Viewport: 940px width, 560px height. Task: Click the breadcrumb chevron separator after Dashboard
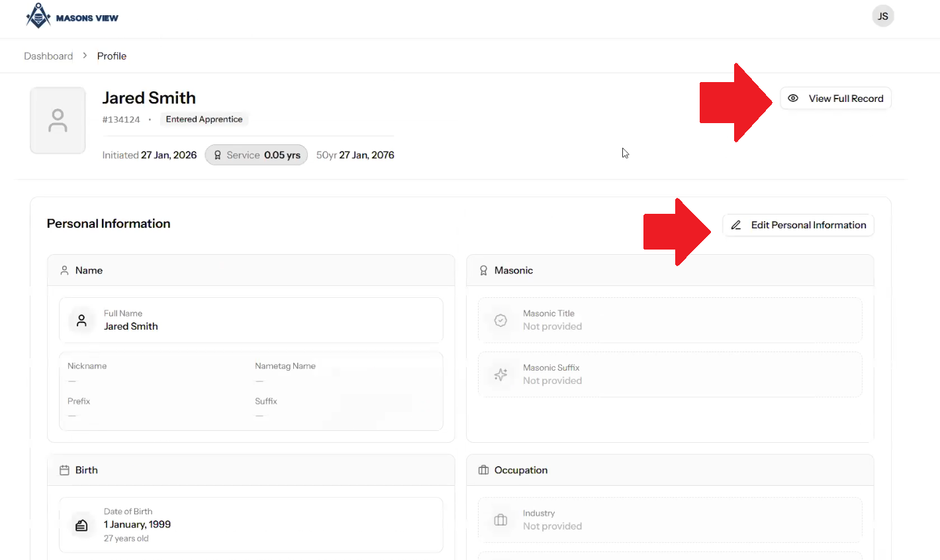85,56
